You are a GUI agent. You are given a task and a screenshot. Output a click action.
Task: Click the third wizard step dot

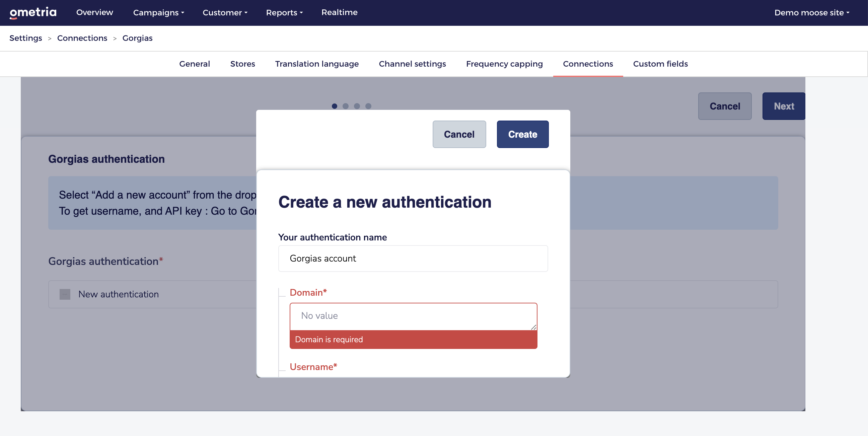357,106
